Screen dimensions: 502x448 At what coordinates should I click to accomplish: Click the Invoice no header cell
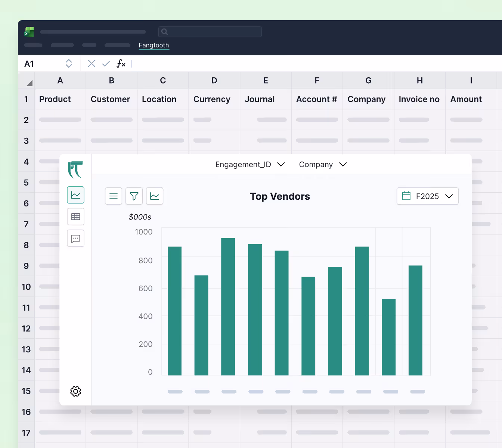(420, 99)
